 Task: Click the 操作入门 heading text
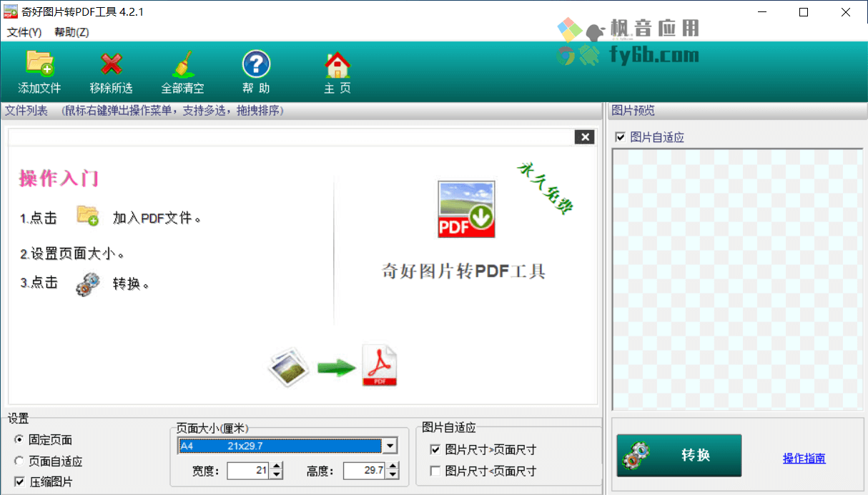tap(59, 179)
